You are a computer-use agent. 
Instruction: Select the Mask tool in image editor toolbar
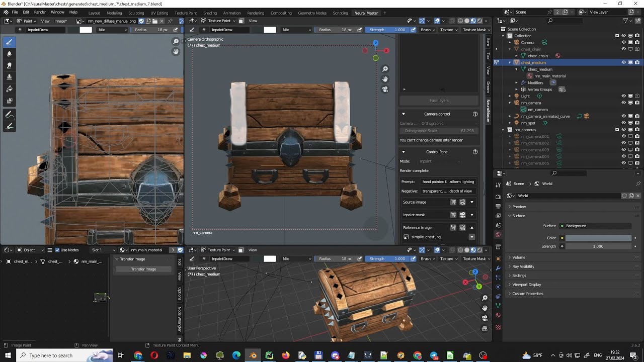point(9,101)
